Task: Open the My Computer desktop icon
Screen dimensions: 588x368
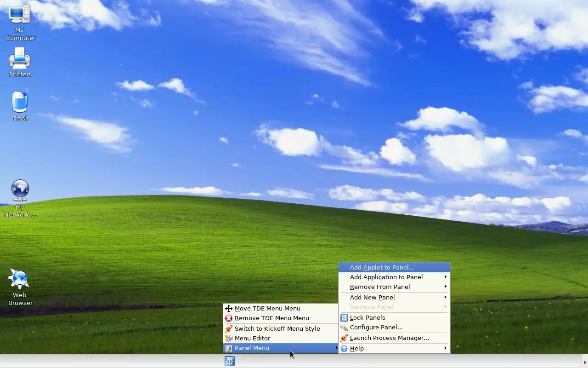Action: pos(20,23)
